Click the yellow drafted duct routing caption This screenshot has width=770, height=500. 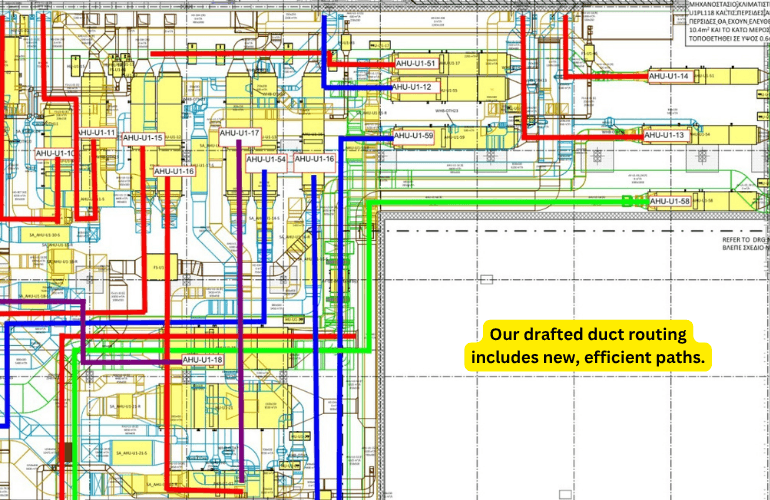[x=589, y=346]
